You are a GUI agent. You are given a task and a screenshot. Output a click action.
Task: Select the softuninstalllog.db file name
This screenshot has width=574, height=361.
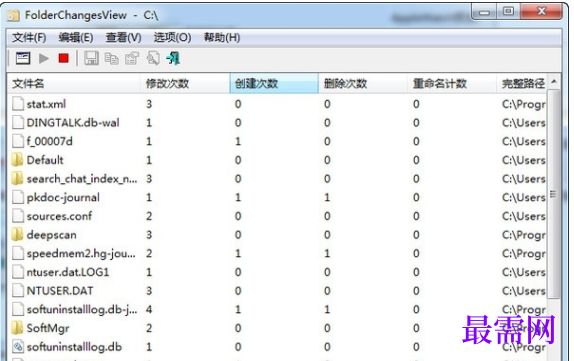74,347
